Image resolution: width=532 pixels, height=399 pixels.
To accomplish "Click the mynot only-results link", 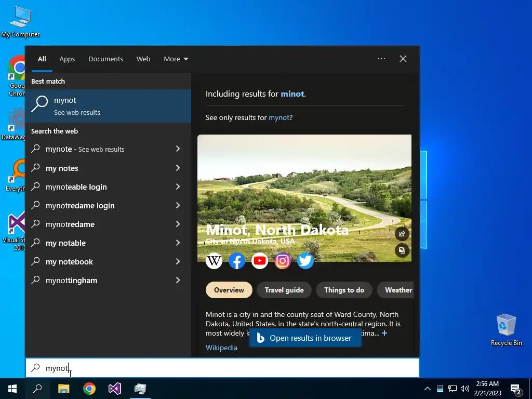I will (279, 118).
